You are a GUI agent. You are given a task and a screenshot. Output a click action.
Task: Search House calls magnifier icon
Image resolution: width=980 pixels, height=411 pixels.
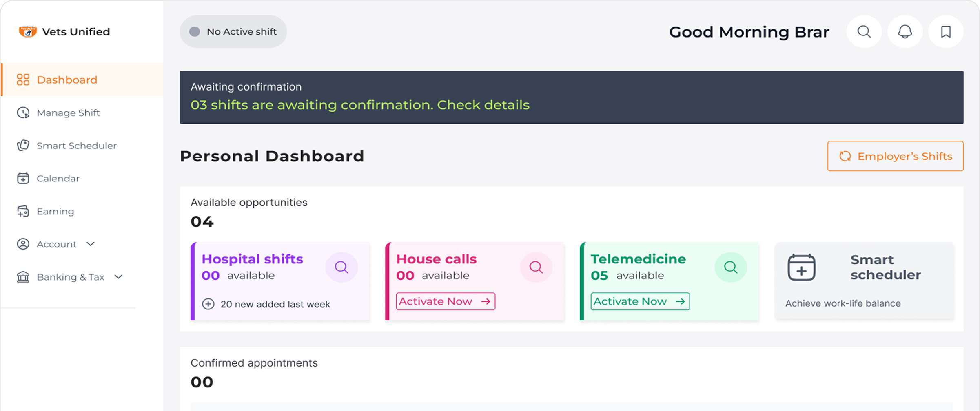click(536, 267)
